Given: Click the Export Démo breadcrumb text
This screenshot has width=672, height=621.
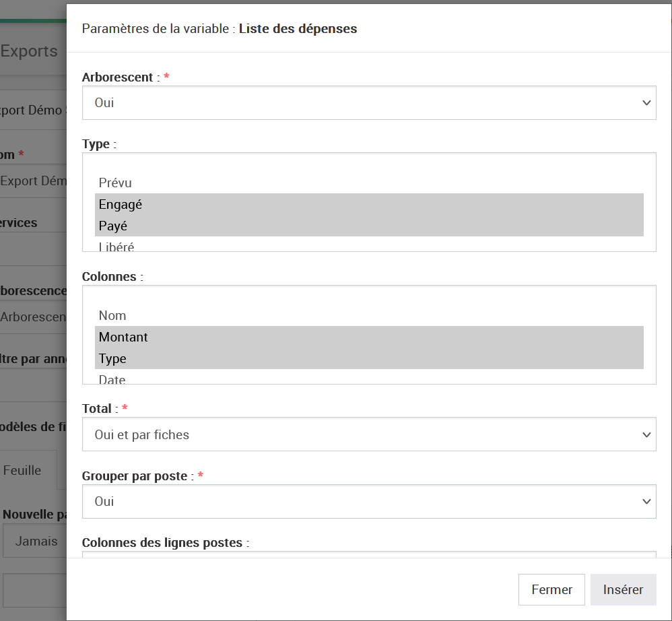Looking at the screenshot, I should click(34, 110).
